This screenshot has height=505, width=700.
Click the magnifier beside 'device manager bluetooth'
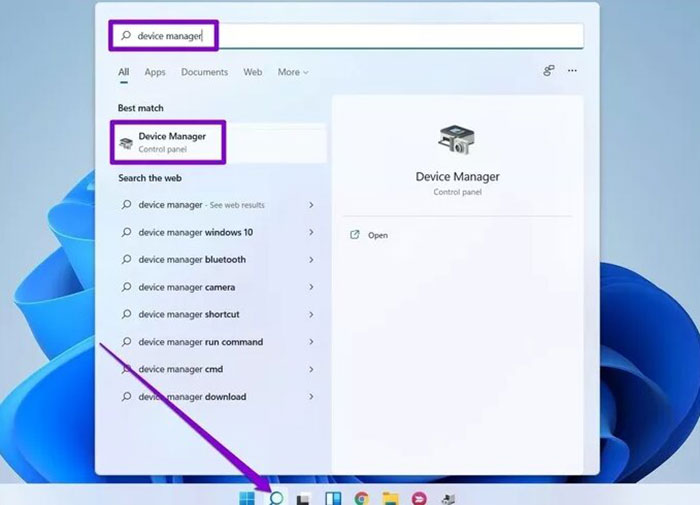tap(127, 259)
